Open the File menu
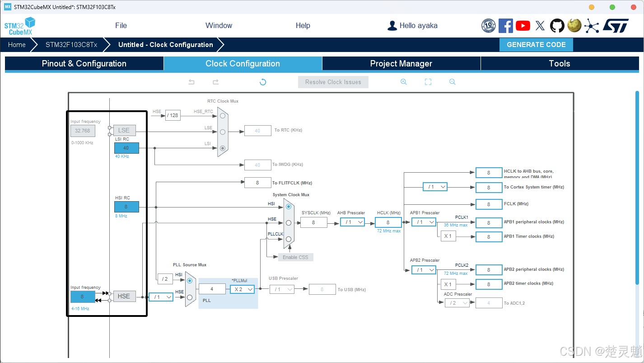Viewport: 644px width, 363px height. [121, 26]
